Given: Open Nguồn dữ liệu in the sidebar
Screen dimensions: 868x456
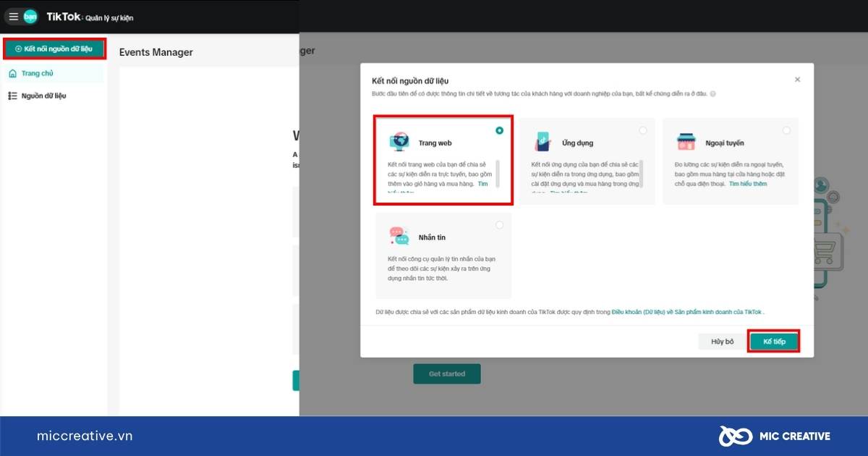Looking at the screenshot, I should tap(54, 96).
